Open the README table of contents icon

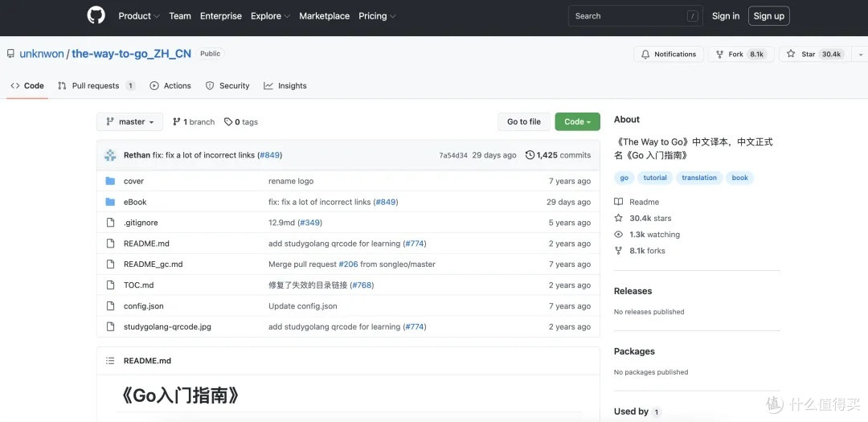[x=110, y=361]
